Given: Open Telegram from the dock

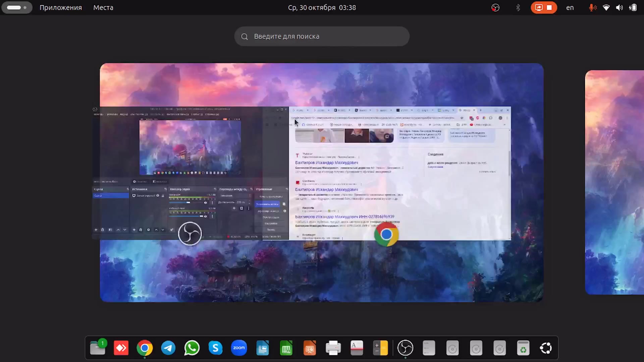Looking at the screenshot, I should (168, 348).
